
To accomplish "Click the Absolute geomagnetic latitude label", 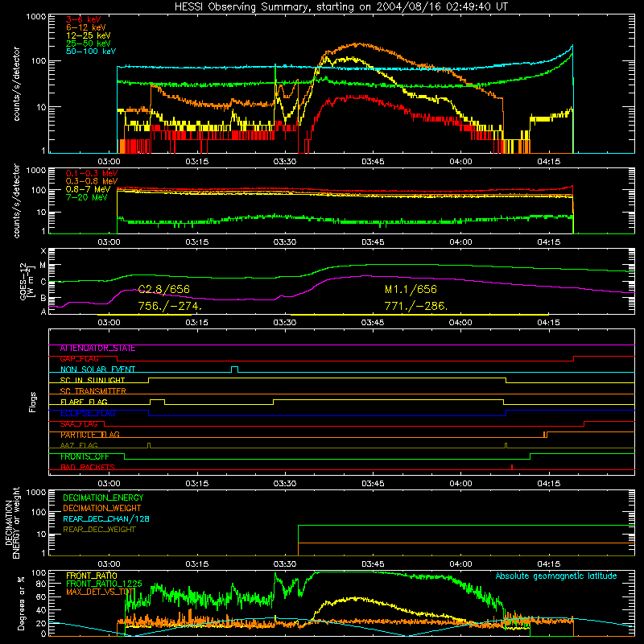I will pos(556,576).
